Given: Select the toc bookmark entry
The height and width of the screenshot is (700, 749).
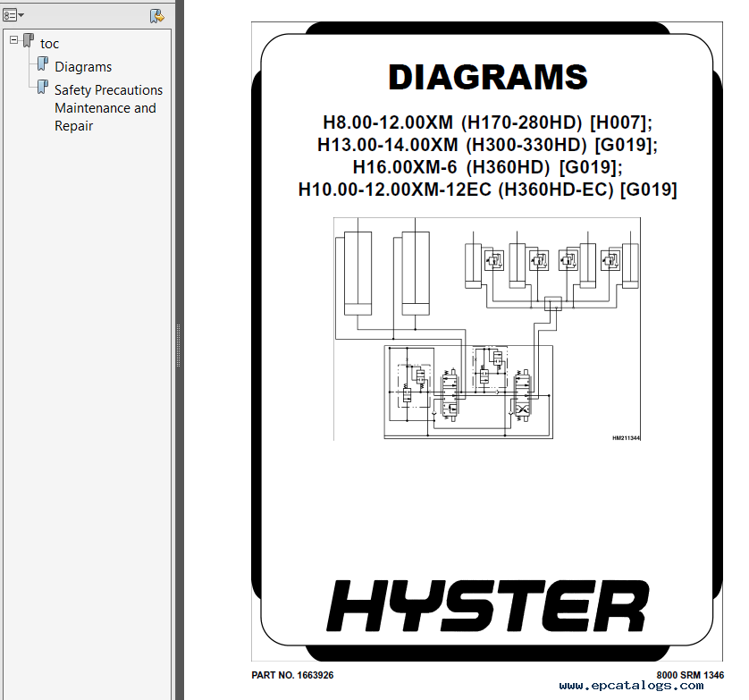Looking at the screenshot, I should [49, 44].
